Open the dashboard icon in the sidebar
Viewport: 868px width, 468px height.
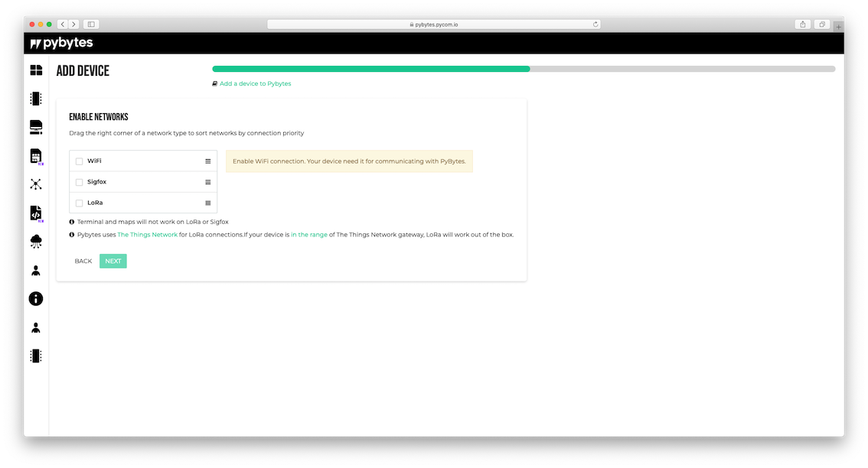tap(36, 70)
